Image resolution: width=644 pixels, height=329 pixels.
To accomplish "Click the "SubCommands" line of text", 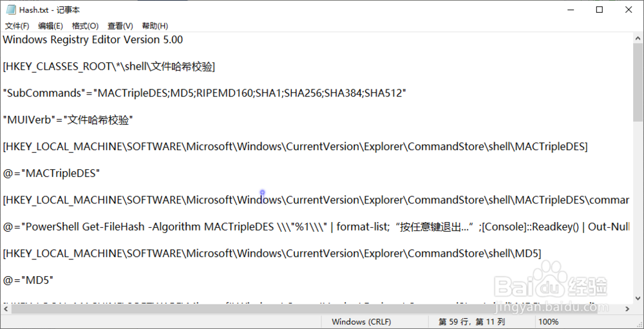I will coord(205,93).
